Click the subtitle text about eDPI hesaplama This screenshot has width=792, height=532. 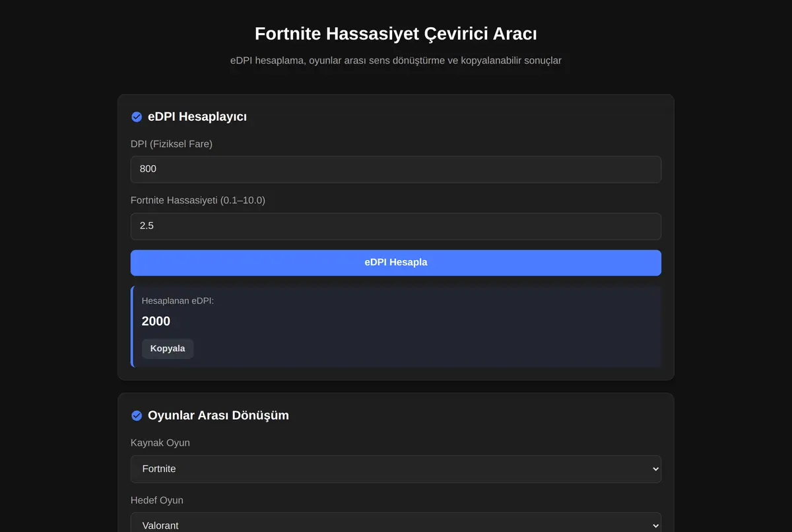coord(396,61)
